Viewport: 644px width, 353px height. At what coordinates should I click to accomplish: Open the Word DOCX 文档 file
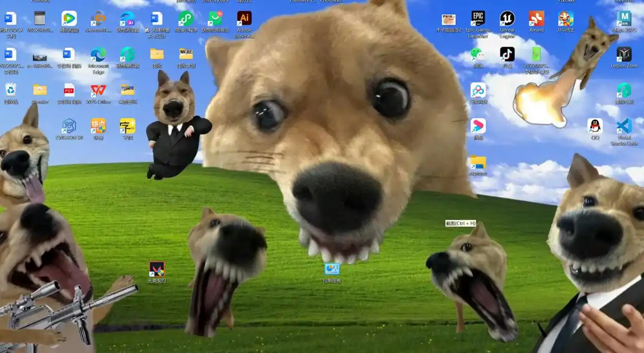coord(10,18)
